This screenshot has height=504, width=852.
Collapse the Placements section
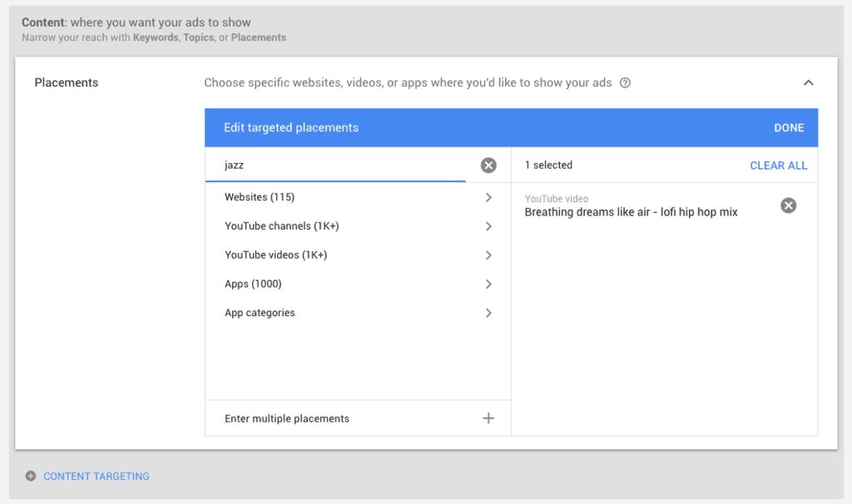[x=809, y=82]
